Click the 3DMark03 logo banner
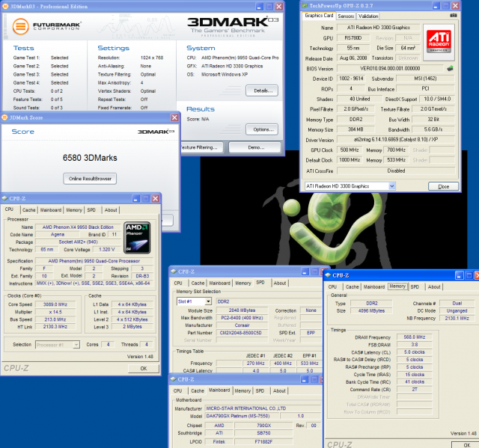Image resolution: width=479 pixels, height=448 pixels. 233,26
